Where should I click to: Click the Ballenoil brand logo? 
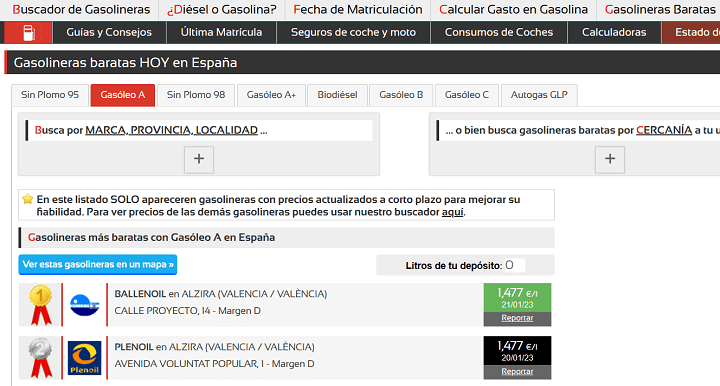point(84,305)
